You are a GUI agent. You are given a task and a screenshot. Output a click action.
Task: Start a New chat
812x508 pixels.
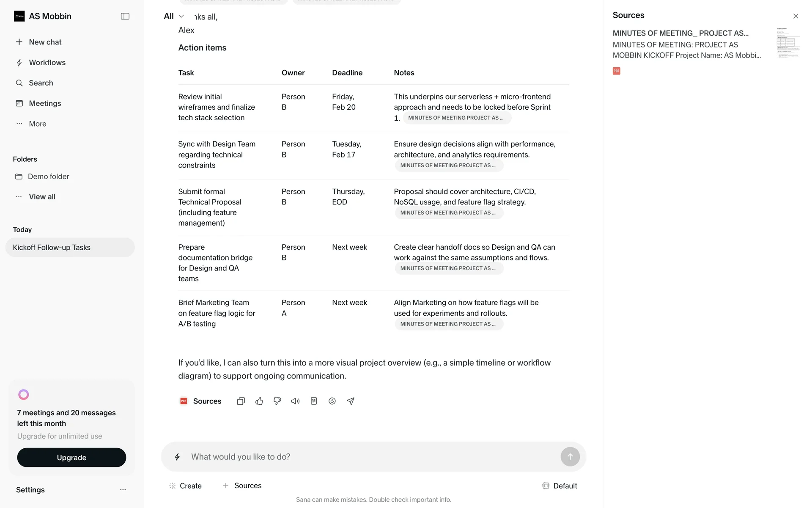click(x=45, y=42)
